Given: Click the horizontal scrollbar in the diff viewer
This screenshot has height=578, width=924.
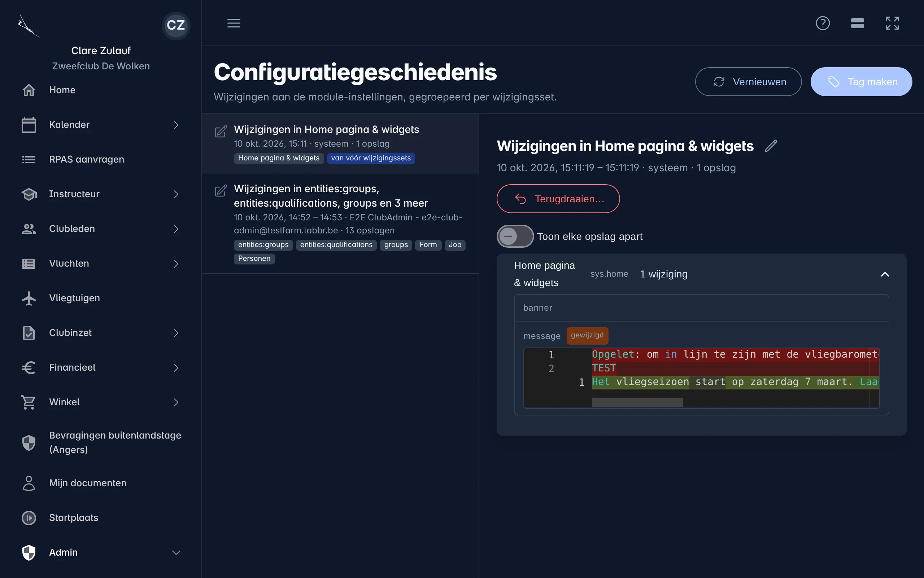Looking at the screenshot, I should point(637,402).
